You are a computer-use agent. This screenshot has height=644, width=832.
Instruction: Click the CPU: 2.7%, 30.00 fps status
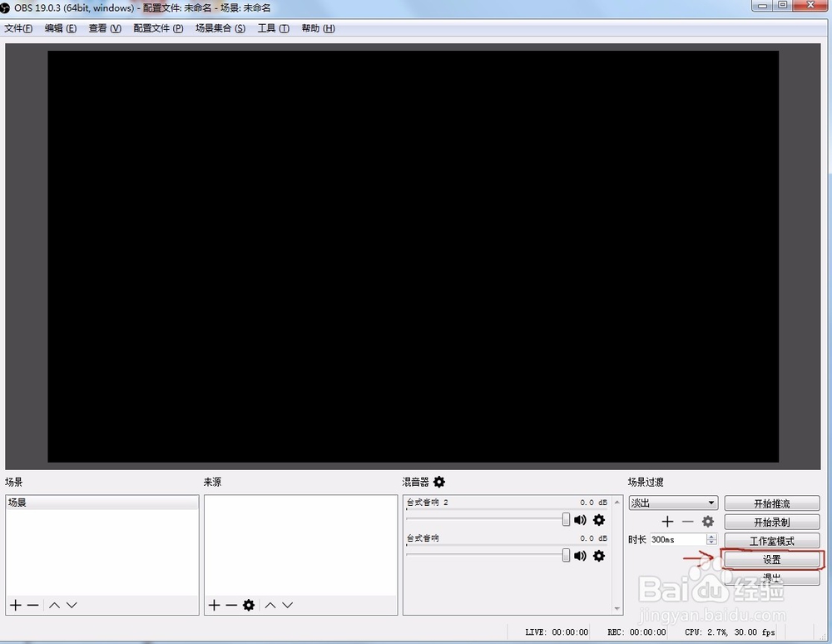coord(730,632)
